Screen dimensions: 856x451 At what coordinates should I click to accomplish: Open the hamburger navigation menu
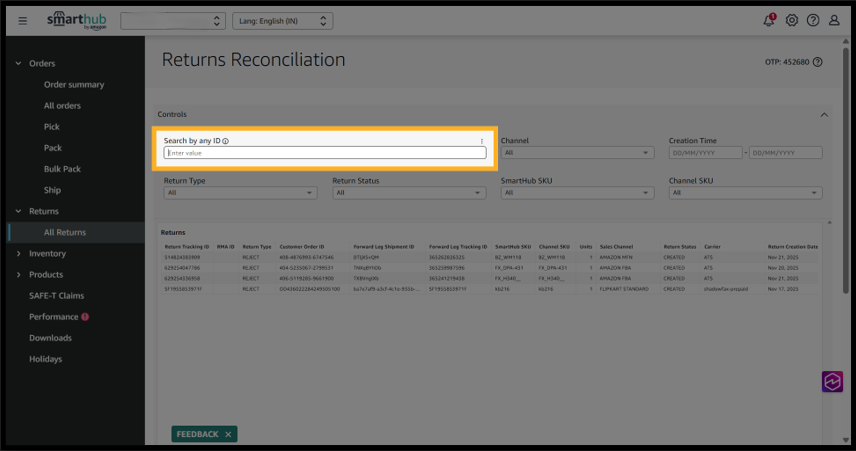(22, 20)
